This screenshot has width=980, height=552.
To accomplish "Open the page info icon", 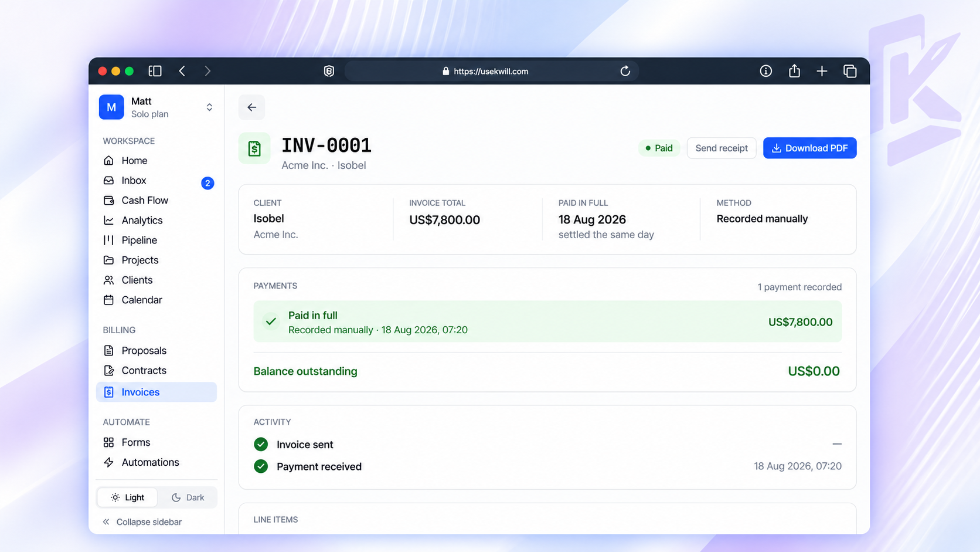I will coord(765,71).
